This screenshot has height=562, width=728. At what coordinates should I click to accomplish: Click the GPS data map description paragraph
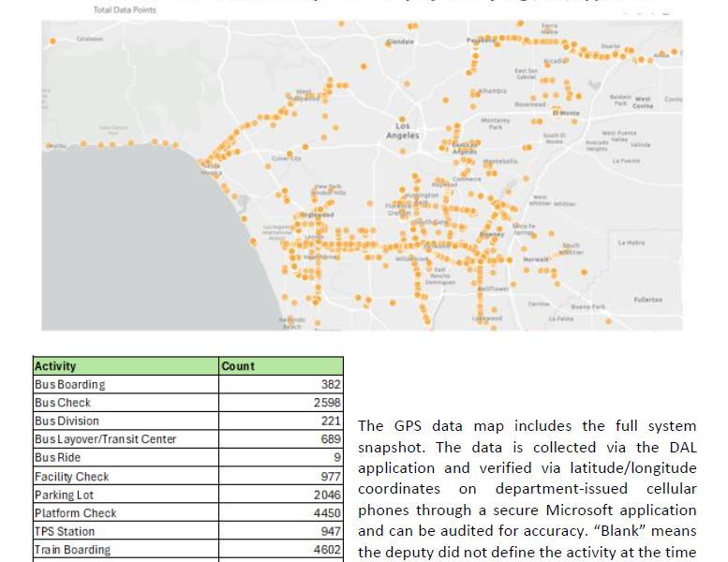[x=527, y=489]
